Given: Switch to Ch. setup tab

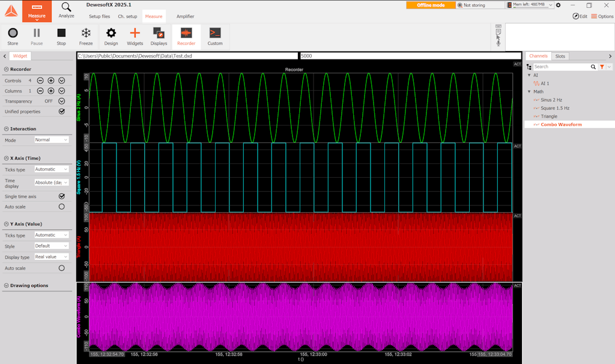Looking at the screenshot, I should [127, 16].
